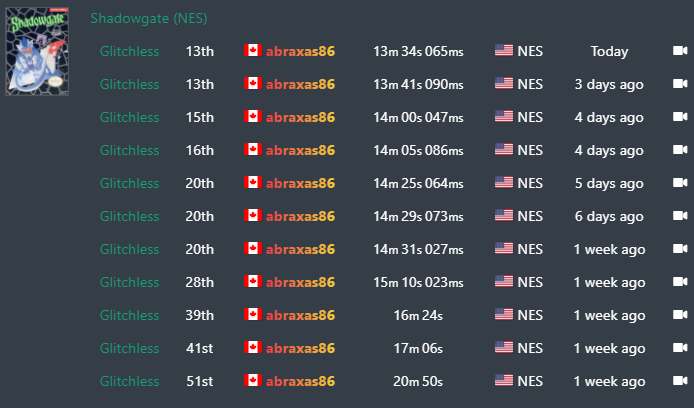
Task: Click the Shadowgate box art thumbnail
Action: pyautogui.click(x=37, y=51)
